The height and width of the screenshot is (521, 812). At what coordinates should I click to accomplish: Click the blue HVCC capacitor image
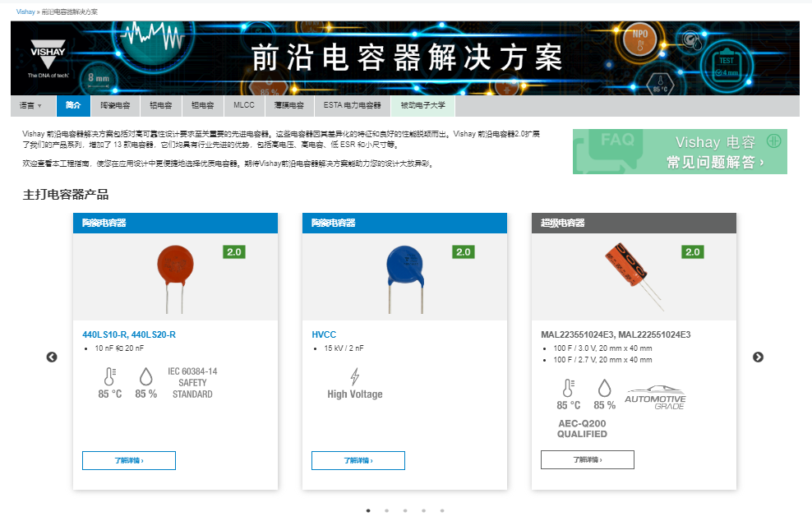[x=405, y=279]
